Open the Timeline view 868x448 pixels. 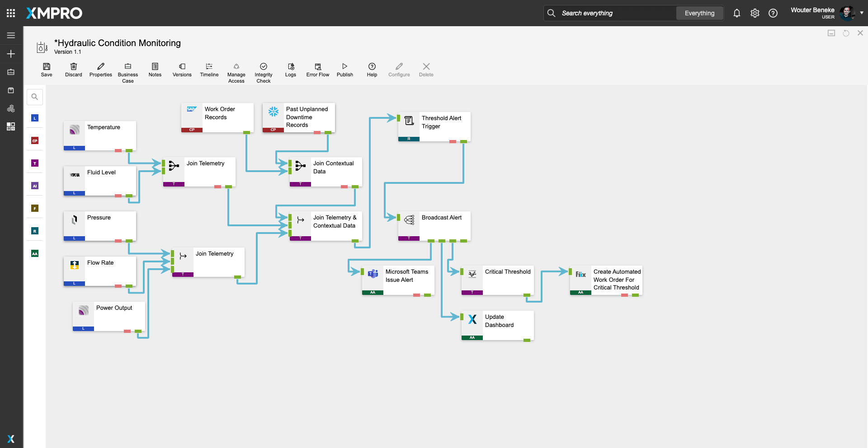tap(209, 70)
